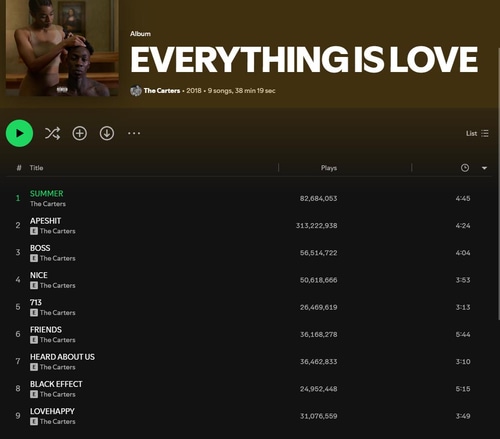Open The Carters link under LOVEHAPPY
500x439 pixels.
pyautogui.click(x=58, y=421)
